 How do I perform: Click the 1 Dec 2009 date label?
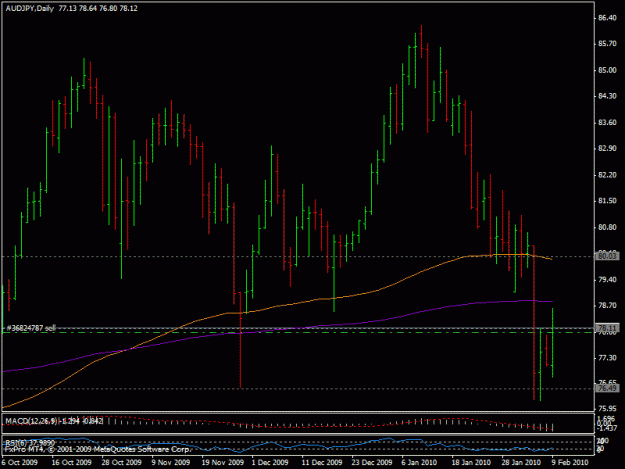pyautogui.click(x=270, y=462)
